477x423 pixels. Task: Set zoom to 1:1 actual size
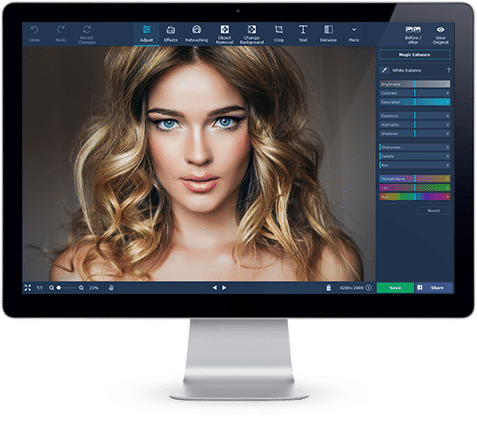(x=39, y=288)
